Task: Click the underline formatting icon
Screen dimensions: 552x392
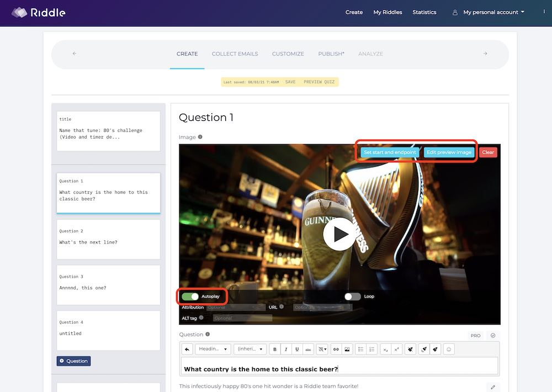Action: point(297,349)
